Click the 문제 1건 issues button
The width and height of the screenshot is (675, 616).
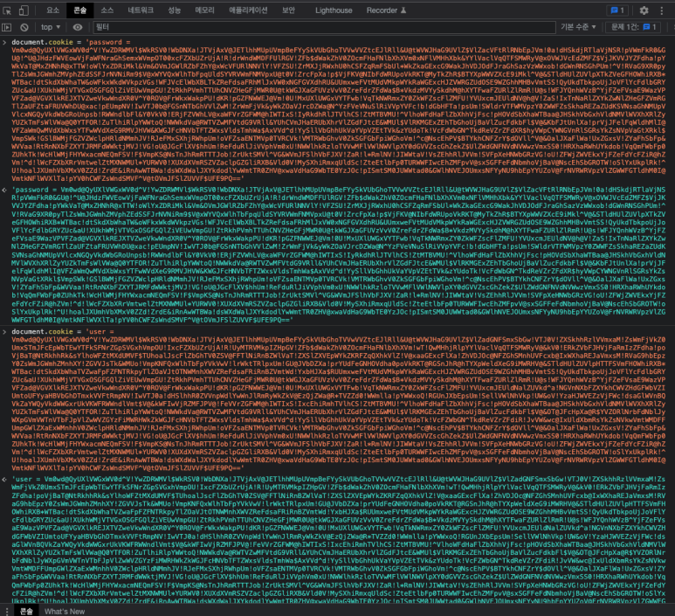tap(634, 27)
